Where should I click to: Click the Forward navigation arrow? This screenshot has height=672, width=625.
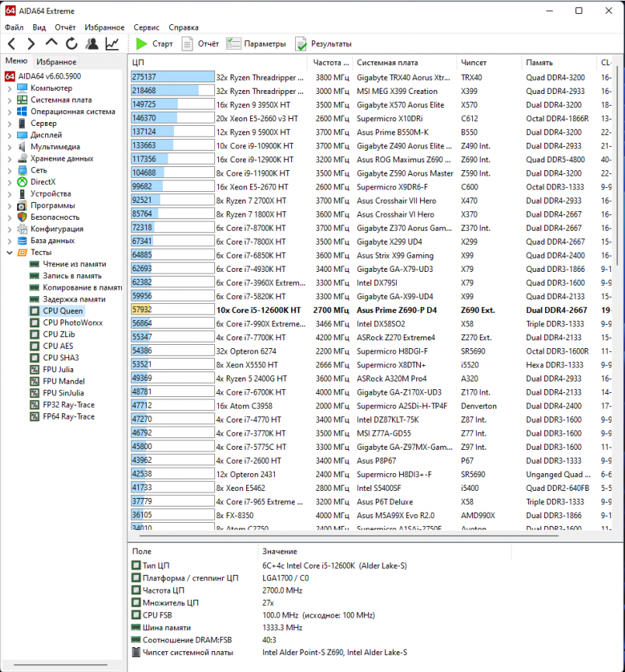[x=31, y=44]
